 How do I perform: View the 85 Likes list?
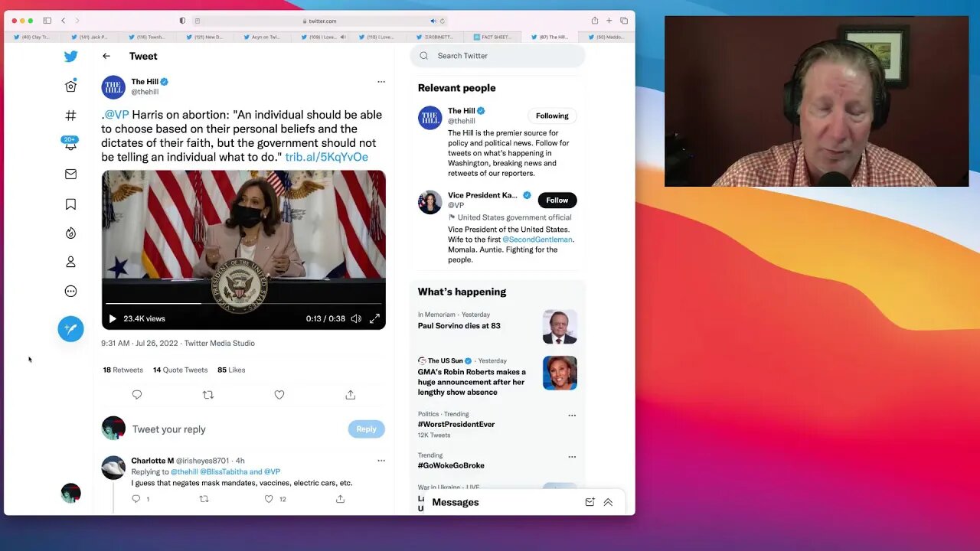231,370
